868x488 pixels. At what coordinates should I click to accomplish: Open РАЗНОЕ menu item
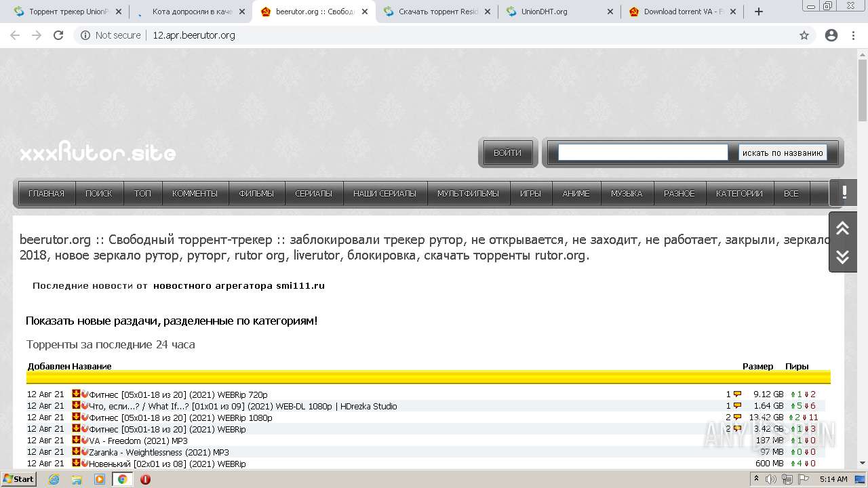[679, 193]
